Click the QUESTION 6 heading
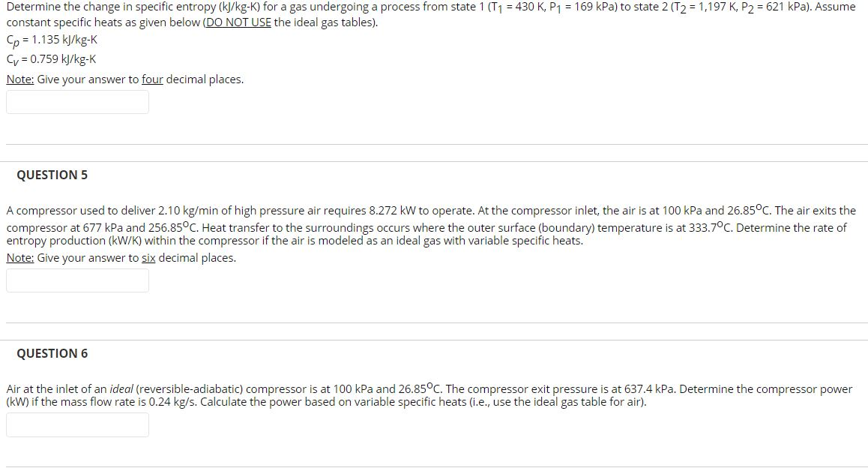This screenshot has width=868, height=468. point(51,352)
